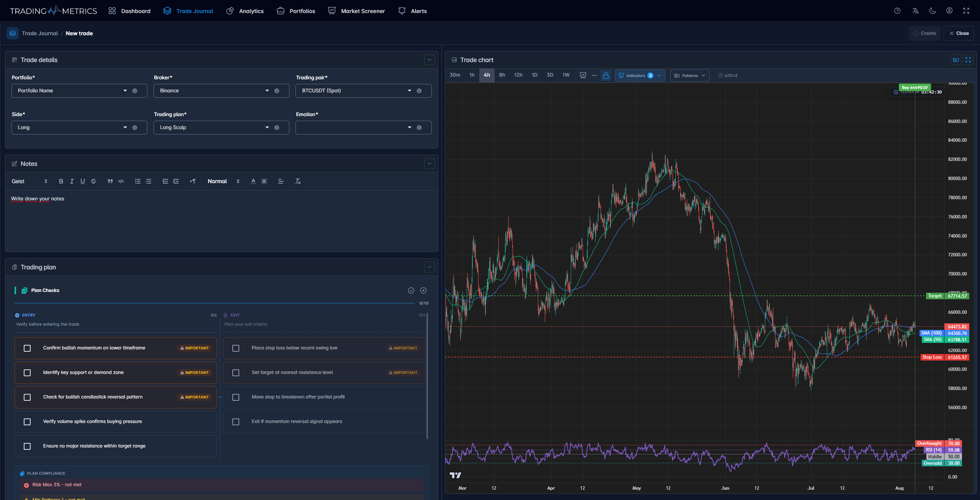Switch chart to 1D timeframe
The width and height of the screenshot is (980, 500).
[534, 75]
